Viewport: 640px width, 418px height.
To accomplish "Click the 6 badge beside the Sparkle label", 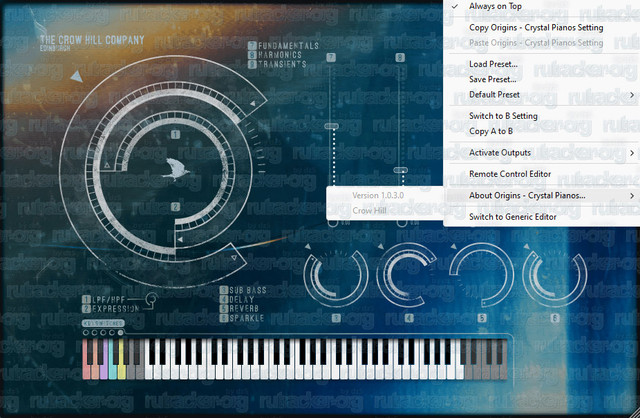I will 223,318.
